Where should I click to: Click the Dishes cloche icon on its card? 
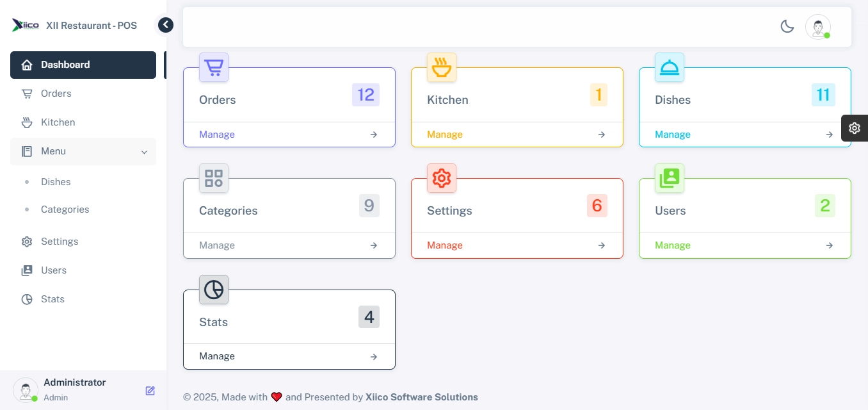click(670, 67)
